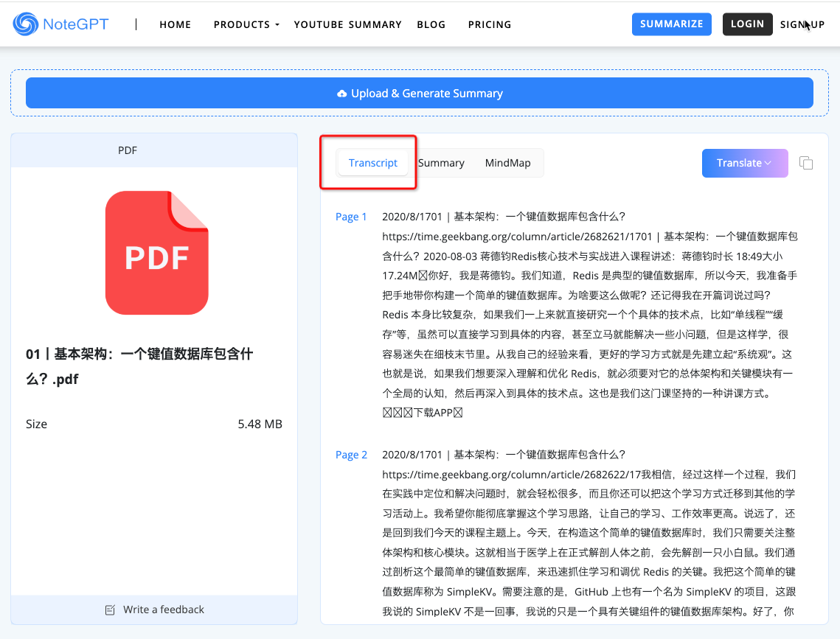Expand the PRODUCTS dropdown menu

(246, 24)
